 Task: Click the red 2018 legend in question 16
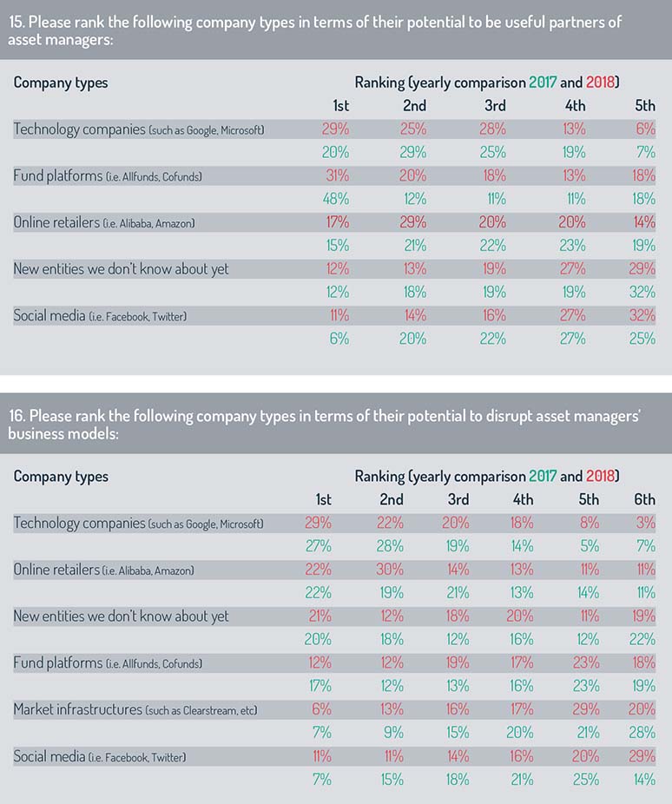point(600,477)
